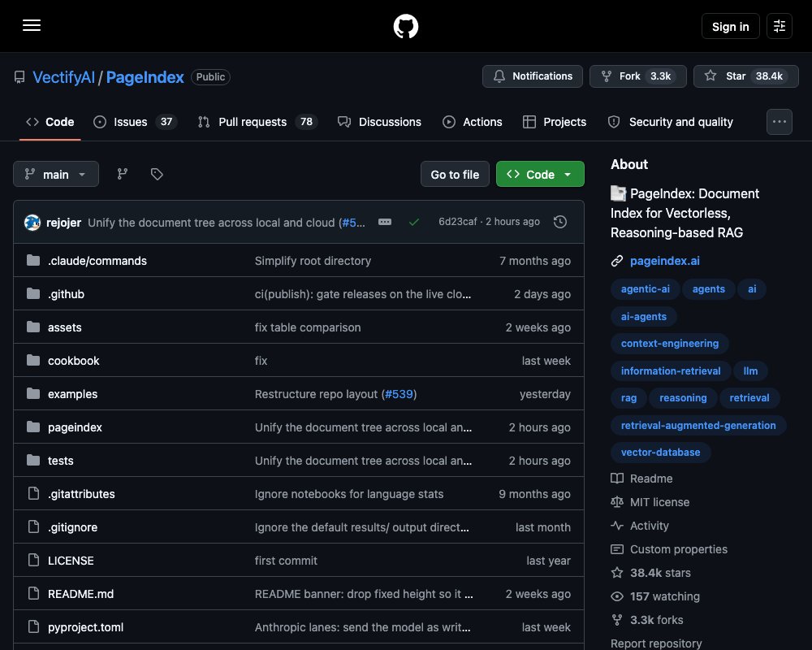The width and height of the screenshot is (812, 650).
Task: Open the PageIndex repository link
Action: pos(145,77)
